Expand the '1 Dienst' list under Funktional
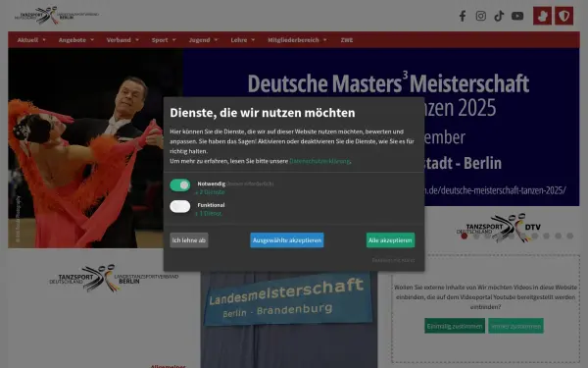 [x=209, y=213]
